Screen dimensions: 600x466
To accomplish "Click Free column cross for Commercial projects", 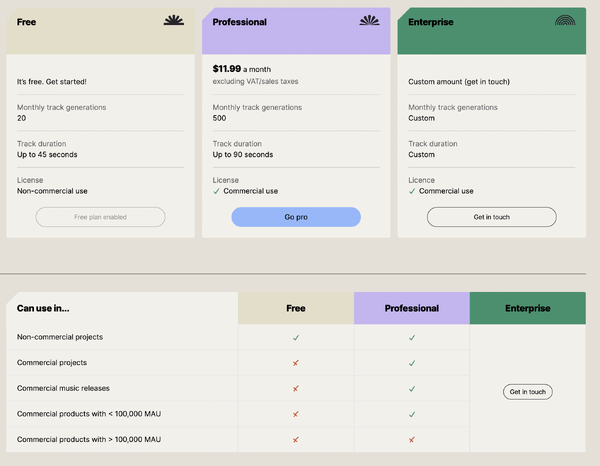I will [296, 363].
